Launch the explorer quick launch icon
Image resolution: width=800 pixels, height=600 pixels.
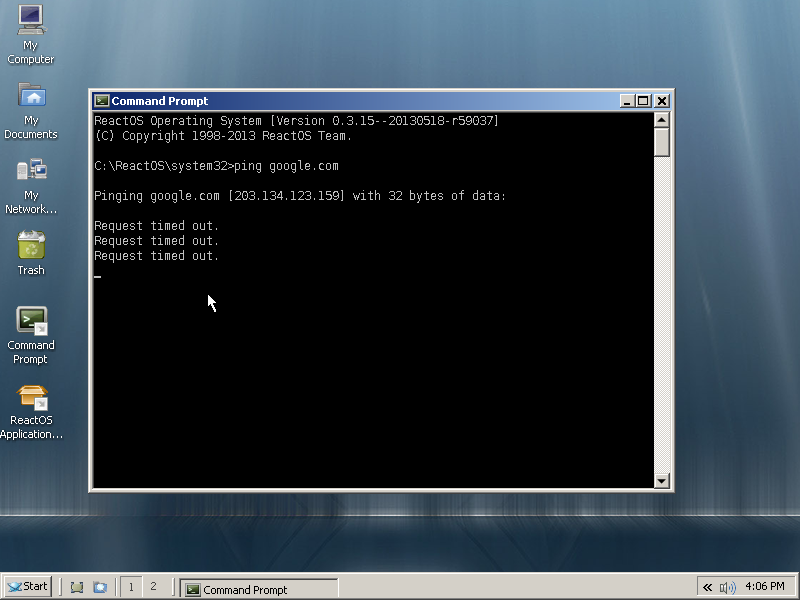click(x=100, y=587)
